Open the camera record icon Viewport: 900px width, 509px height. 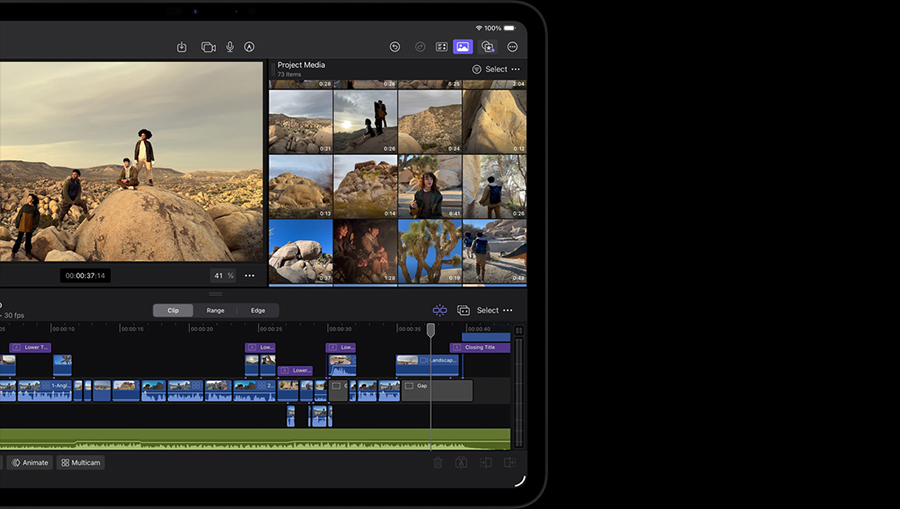208,47
